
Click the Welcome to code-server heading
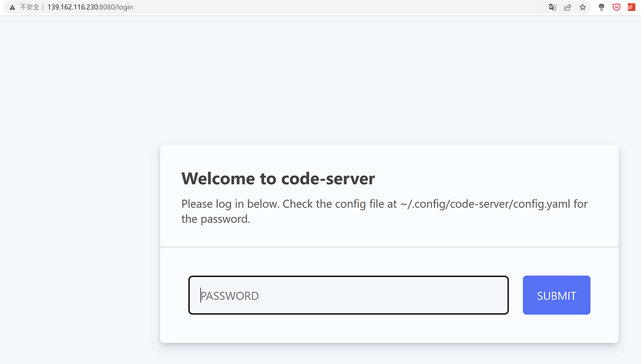click(278, 178)
